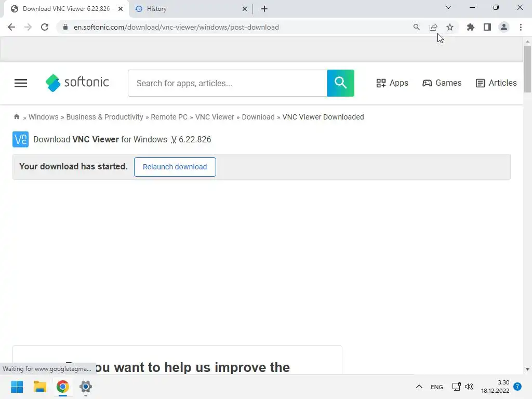Image resolution: width=532 pixels, height=399 pixels.
Task: Open Chrome extensions puzzle icon
Action: [470, 27]
